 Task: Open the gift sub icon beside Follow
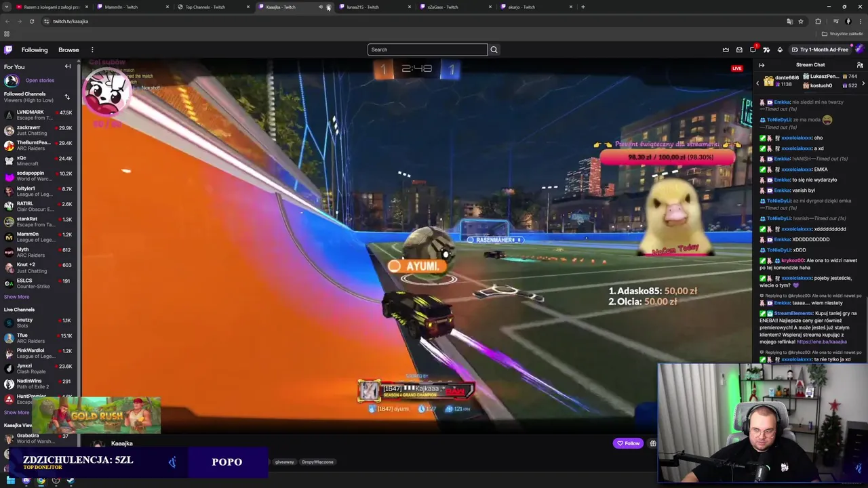653,443
